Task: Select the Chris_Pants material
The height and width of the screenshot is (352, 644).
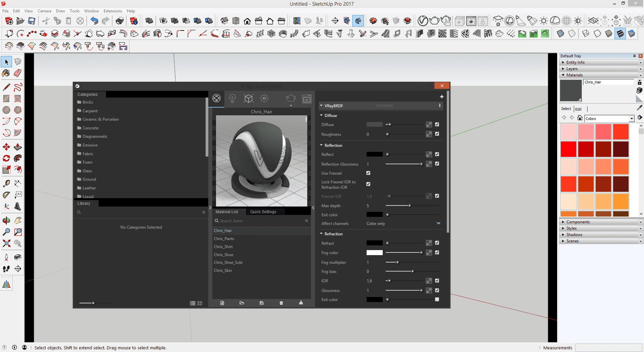Action: click(262, 239)
